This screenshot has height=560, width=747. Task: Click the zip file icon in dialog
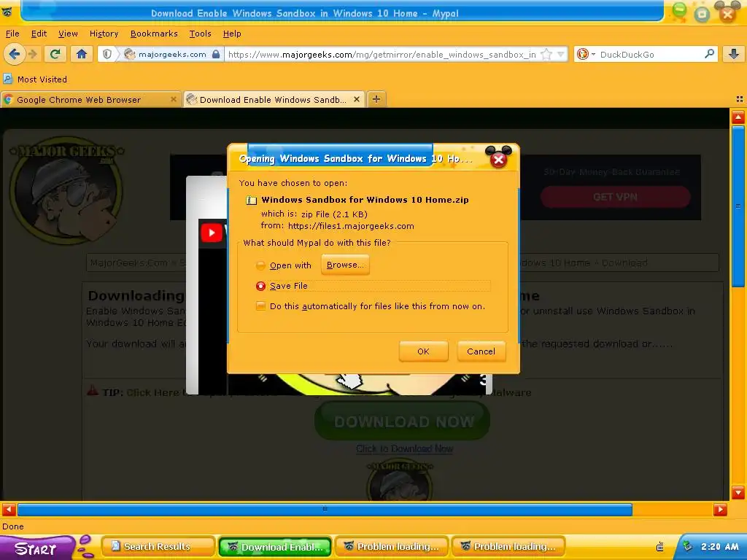[251, 200]
